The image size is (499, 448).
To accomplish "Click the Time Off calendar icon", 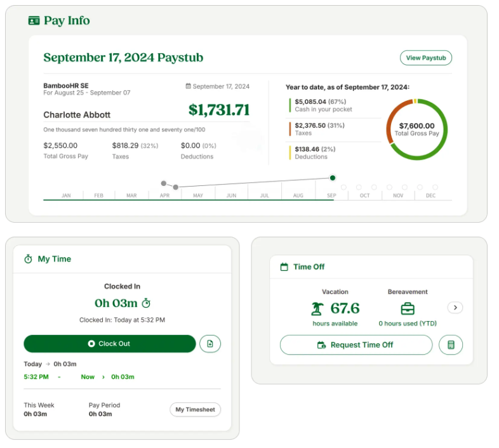I will [x=284, y=267].
